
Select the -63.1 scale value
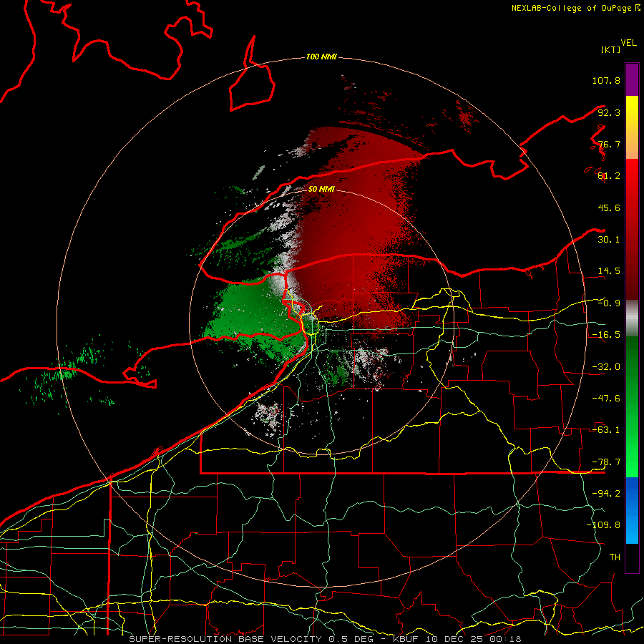click(x=606, y=430)
